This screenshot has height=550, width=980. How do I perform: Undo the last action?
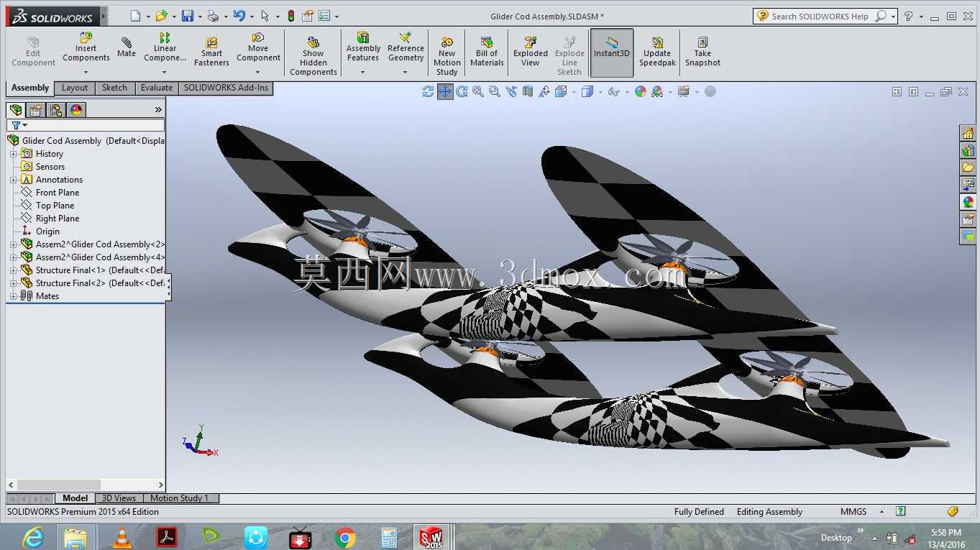point(239,16)
